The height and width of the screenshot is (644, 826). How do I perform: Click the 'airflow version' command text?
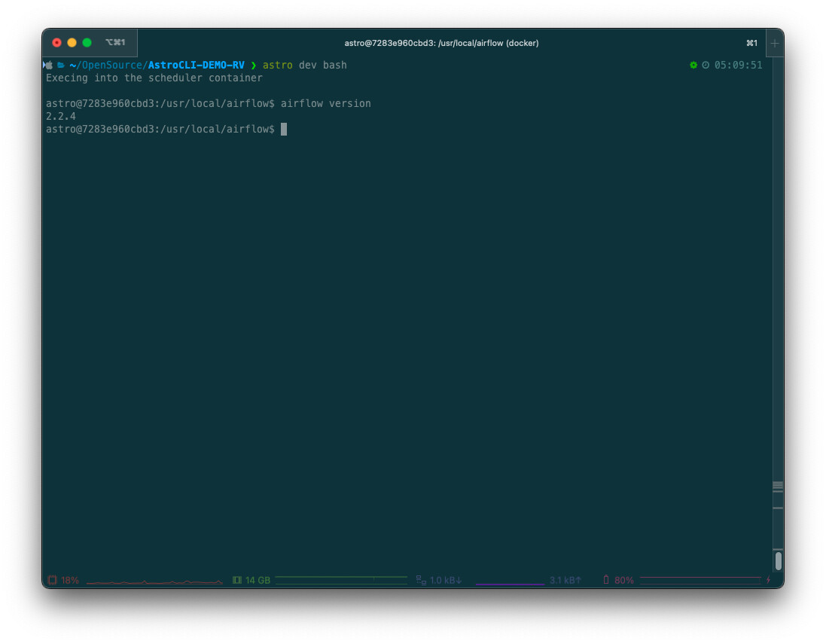[325, 103]
